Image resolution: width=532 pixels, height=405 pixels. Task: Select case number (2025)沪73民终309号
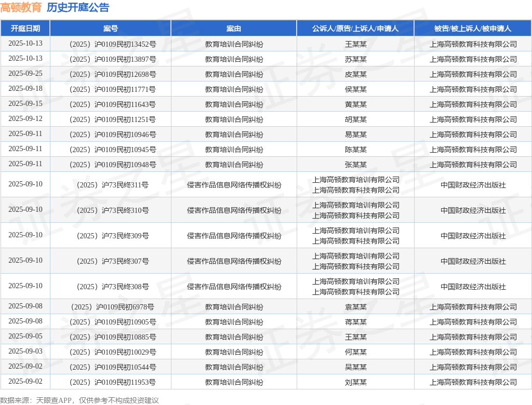[x=113, y=236]
